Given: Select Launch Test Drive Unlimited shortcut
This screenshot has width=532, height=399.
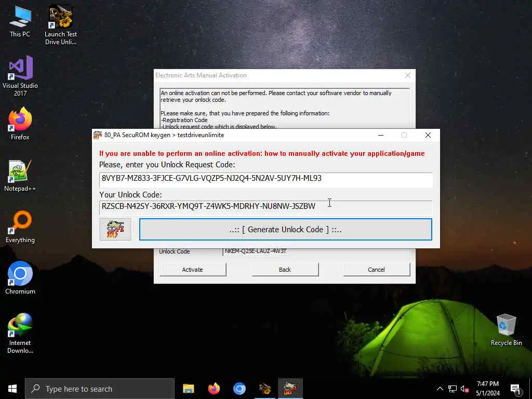Looking at the screenshot, I should coord(61,24).
